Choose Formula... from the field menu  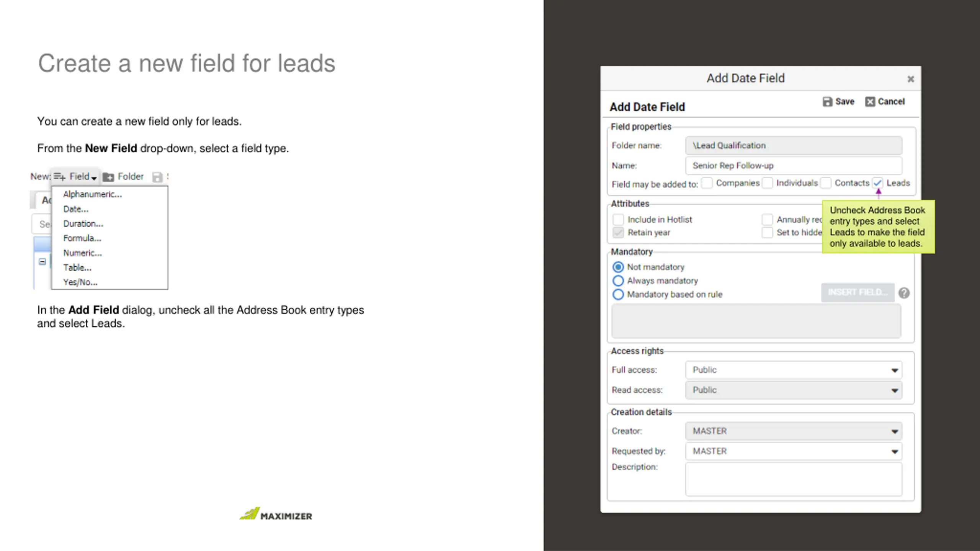tap(82, 238)
